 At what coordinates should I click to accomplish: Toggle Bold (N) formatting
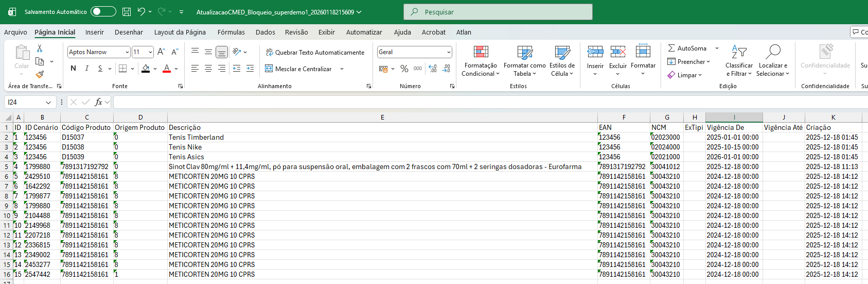point(73,69)
